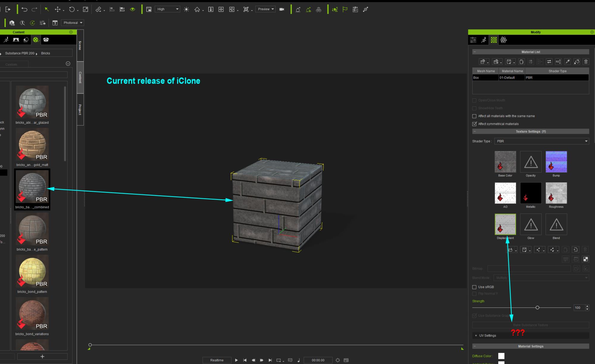The width and height of the screenshot is (595, 364).
Task: Select the Scene side tab
Action: click(80, 45)
